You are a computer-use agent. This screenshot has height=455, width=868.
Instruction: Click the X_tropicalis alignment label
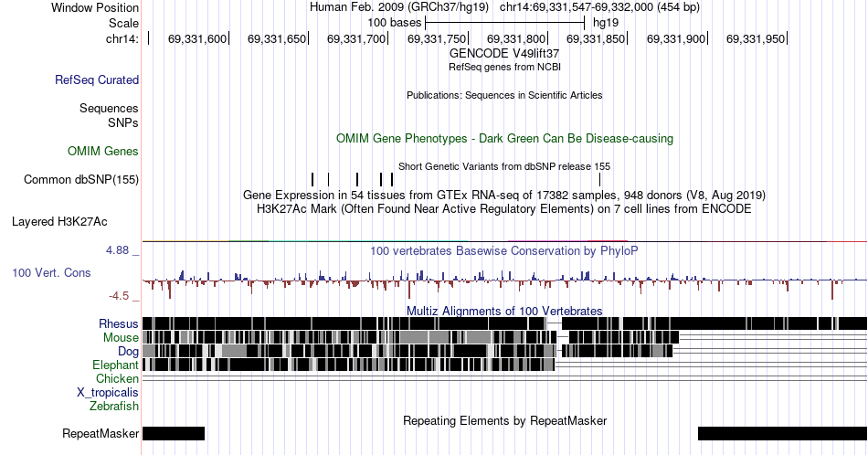(x=108, y=393)
